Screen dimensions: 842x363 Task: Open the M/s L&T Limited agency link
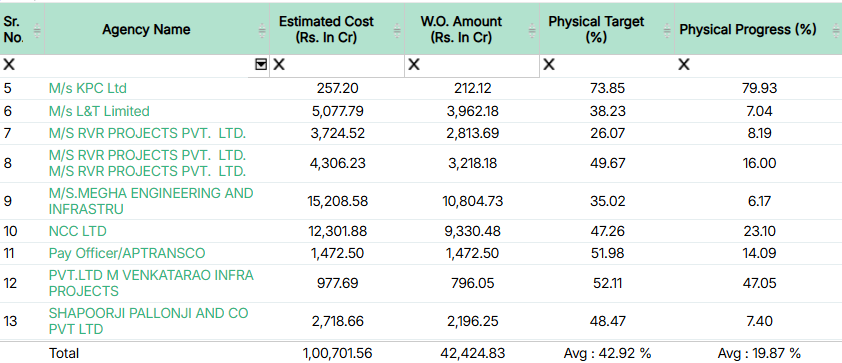[x=99, y=111]
